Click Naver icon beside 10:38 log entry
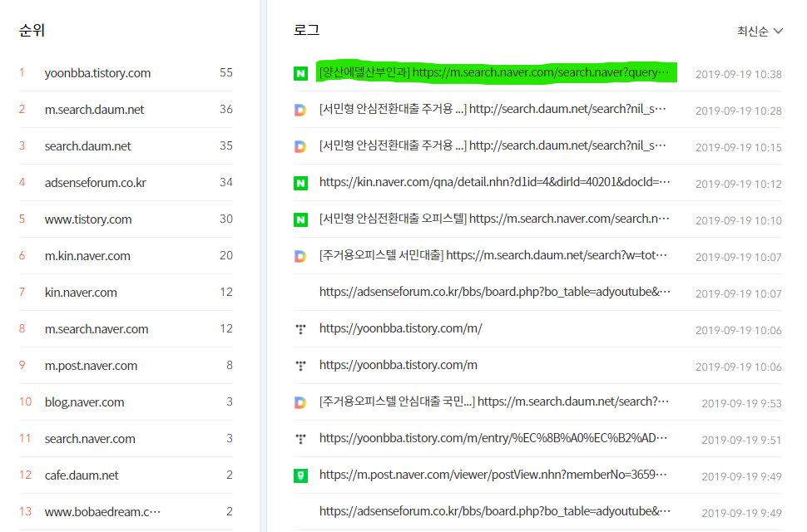Viewport: 807px width, 532px height. click(x=300, y=73)
